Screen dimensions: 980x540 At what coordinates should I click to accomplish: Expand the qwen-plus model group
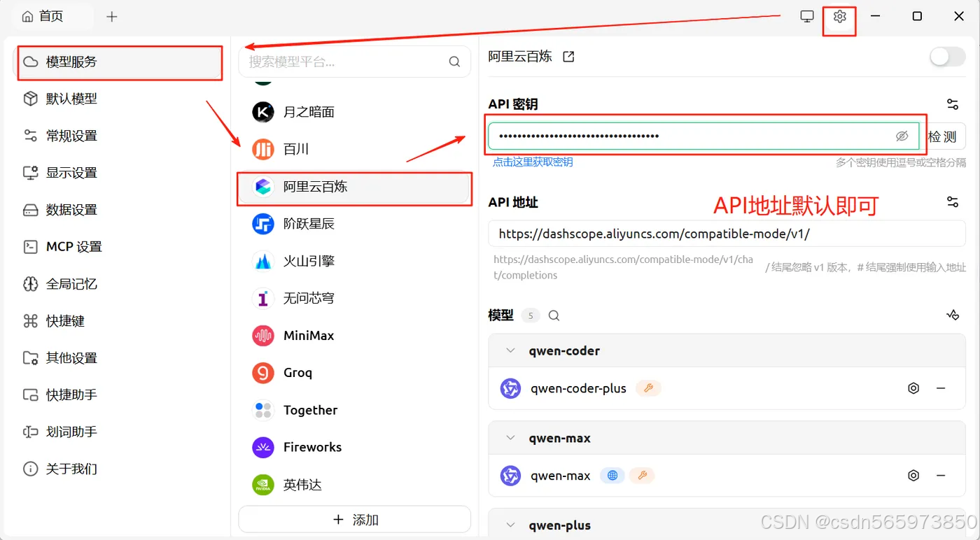click(510, 525)
